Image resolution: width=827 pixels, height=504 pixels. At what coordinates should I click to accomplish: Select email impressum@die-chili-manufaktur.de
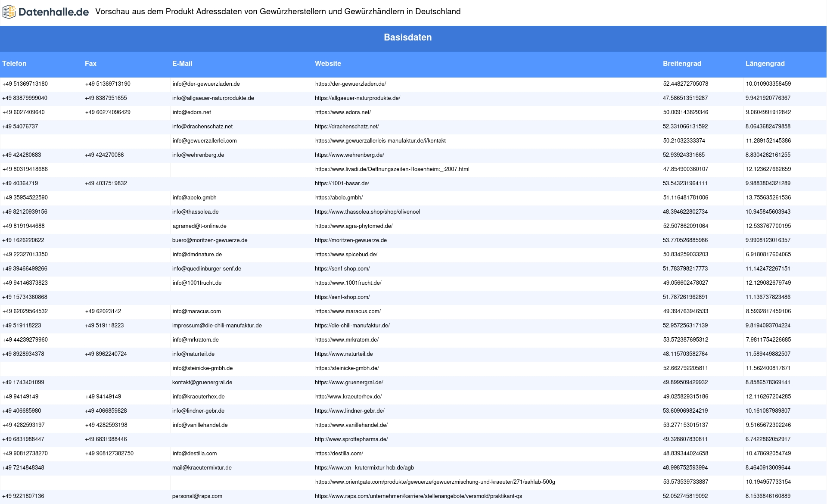[x=217, y=326]
